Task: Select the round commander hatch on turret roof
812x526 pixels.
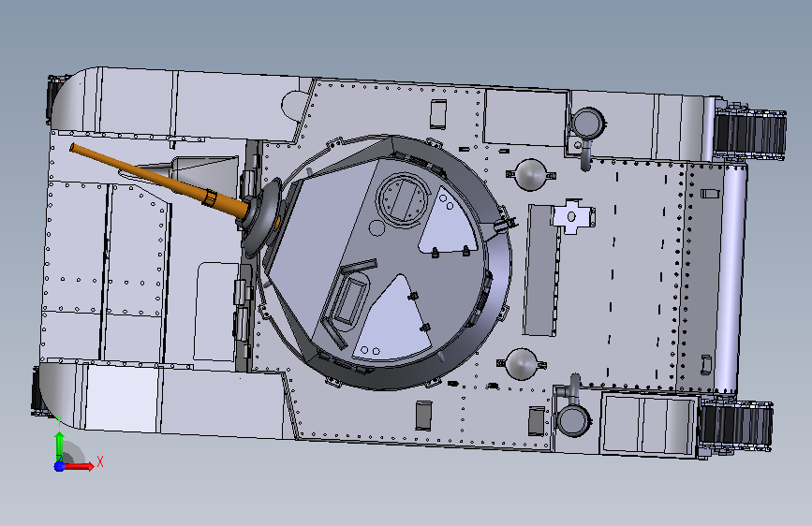Action: coord(403,199)
